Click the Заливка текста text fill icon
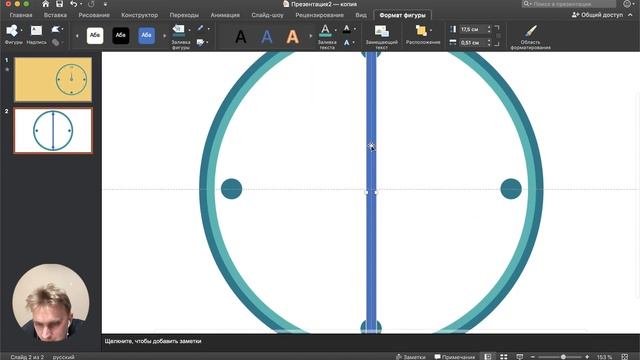 coord(325,30)
